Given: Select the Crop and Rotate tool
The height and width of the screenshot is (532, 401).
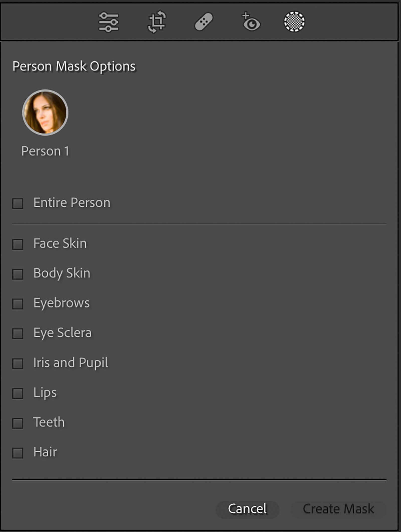Looking at the screenshot, I should (157, 22).
